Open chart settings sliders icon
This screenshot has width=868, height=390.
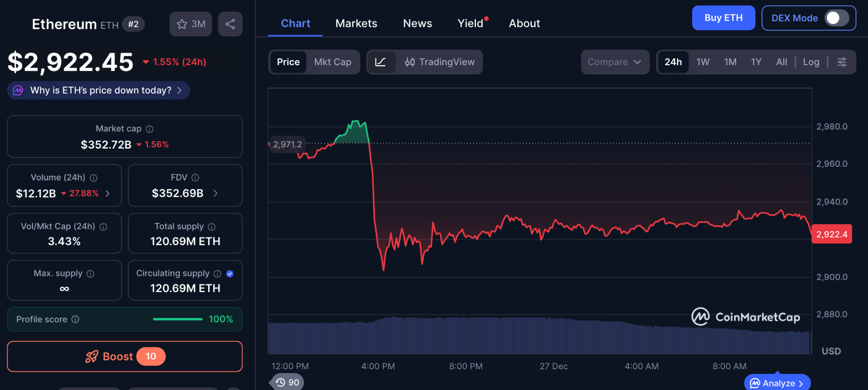pos(842,62)
